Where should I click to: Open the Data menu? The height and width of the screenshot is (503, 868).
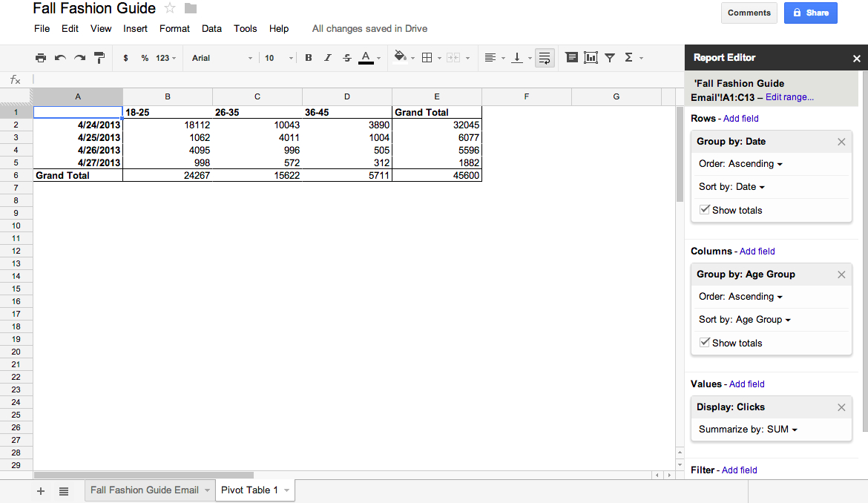211,29
